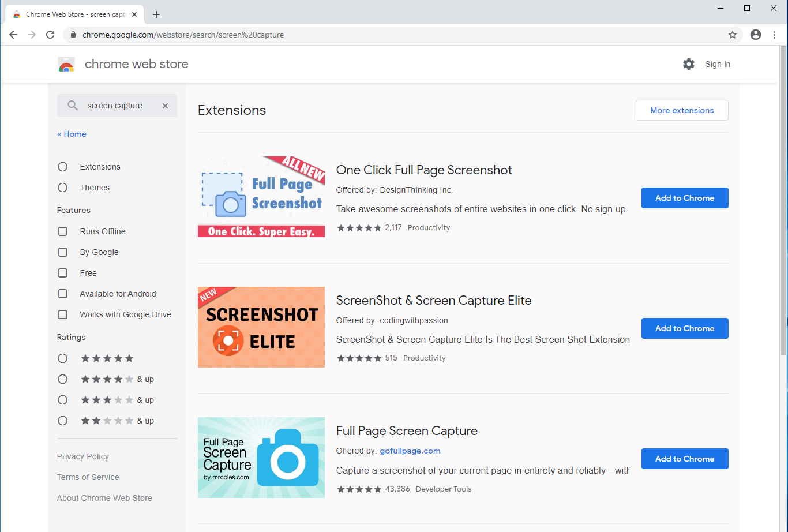Select the four stars & up rating
Viewport: 788px width, 532px height.
63,379
